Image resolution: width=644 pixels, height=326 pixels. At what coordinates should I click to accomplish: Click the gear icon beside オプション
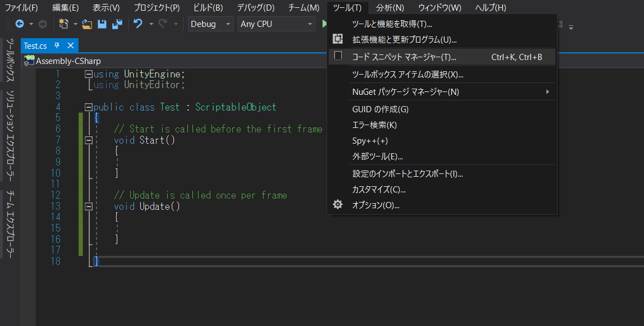[338, 204]
